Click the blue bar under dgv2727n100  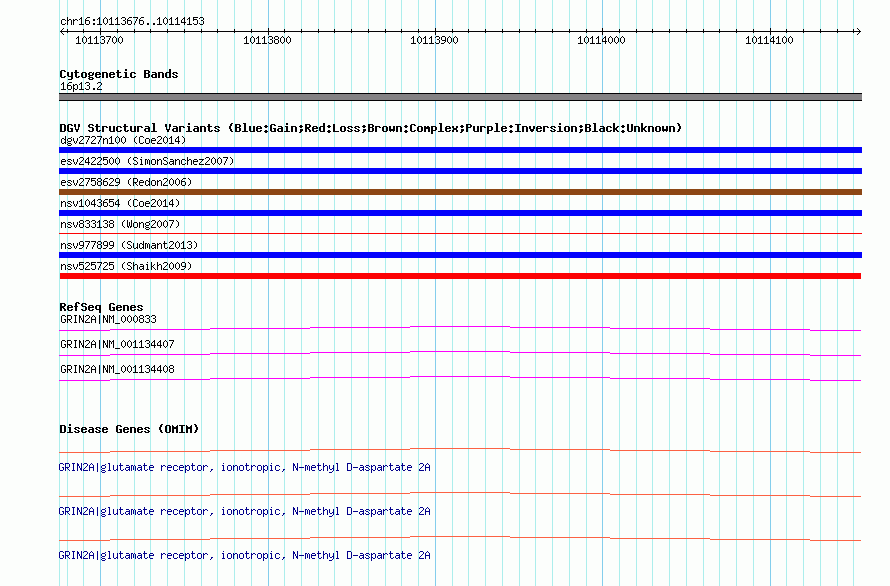pos(460,150)
